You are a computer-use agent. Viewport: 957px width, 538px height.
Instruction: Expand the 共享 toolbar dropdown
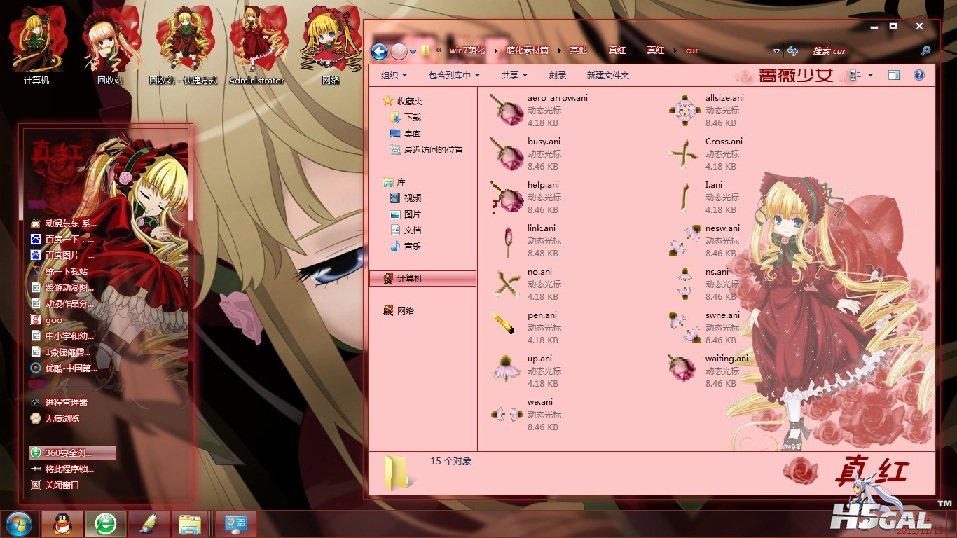(x=514, y=75)
